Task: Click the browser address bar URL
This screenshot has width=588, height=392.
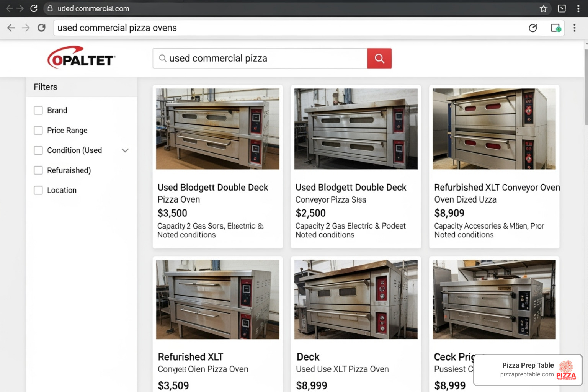Action: [93, 8]
